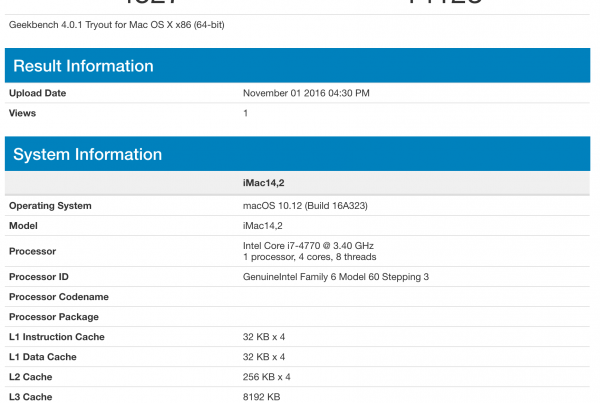Click the Views label
This screenshot has width=600, height=403.
(22, 113)
